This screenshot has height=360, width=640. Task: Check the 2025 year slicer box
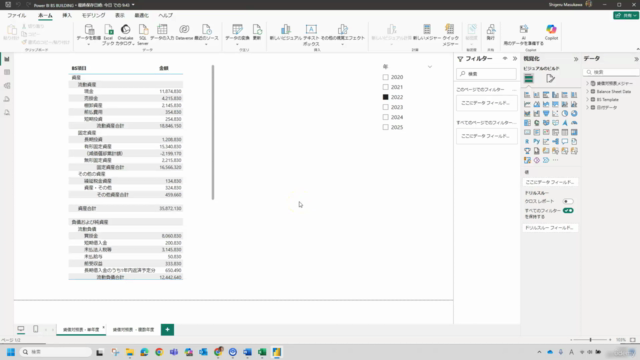pos(385,127)
